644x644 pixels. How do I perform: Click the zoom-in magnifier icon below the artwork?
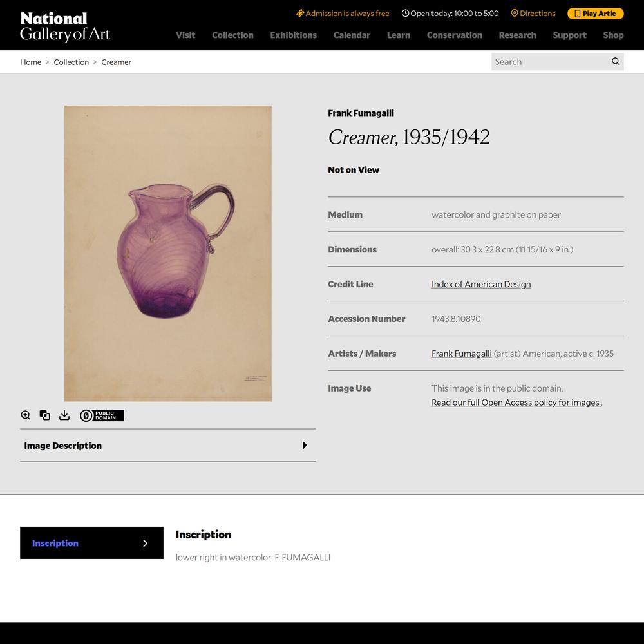(x=26, y=415)
